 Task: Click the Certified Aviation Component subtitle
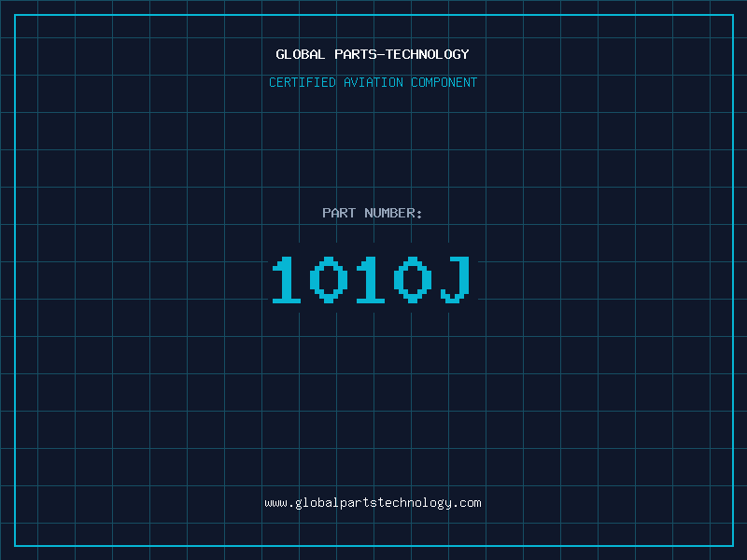tap(373, 82)
